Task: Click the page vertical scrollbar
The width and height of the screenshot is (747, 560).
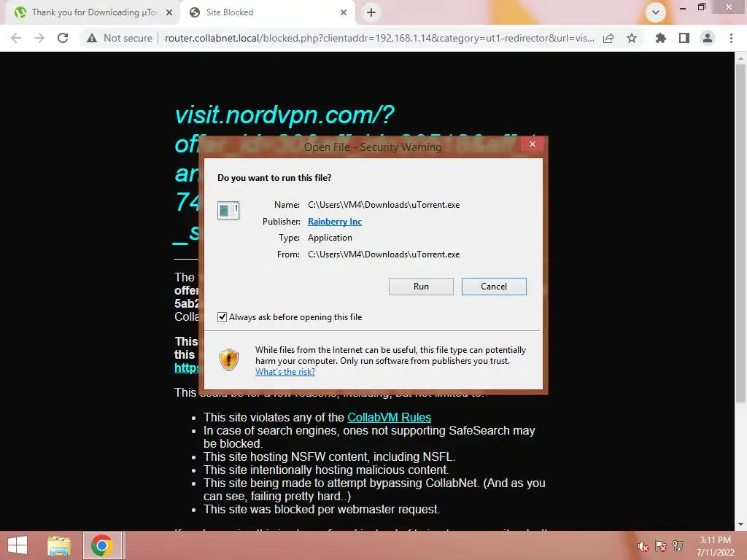Action: click(740, 233)
